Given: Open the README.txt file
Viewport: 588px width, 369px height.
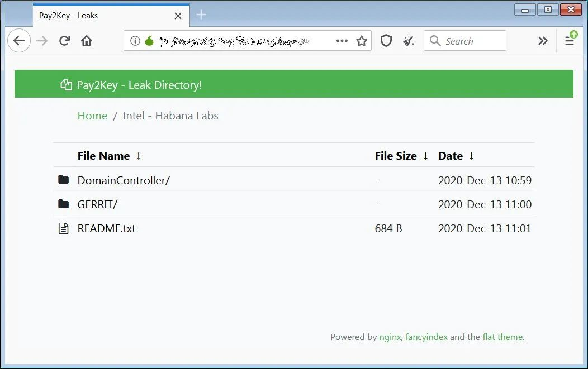Looking at the screenshot, I should 107,228.
